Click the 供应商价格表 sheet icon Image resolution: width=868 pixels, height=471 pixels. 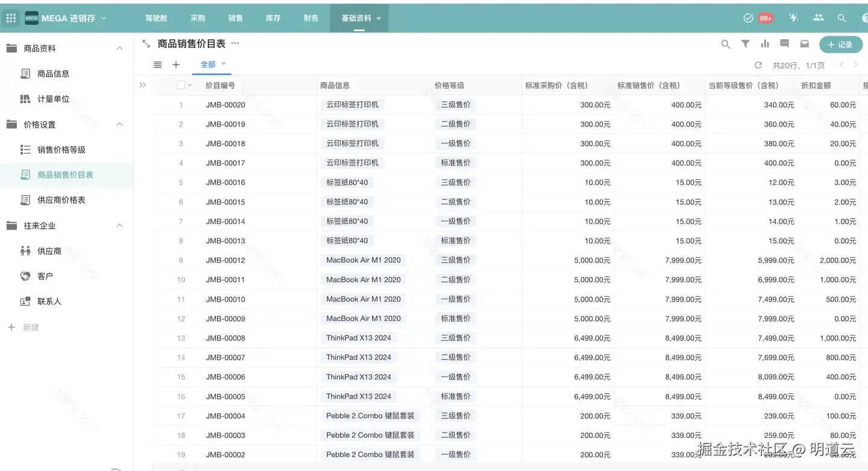[25, 200]
